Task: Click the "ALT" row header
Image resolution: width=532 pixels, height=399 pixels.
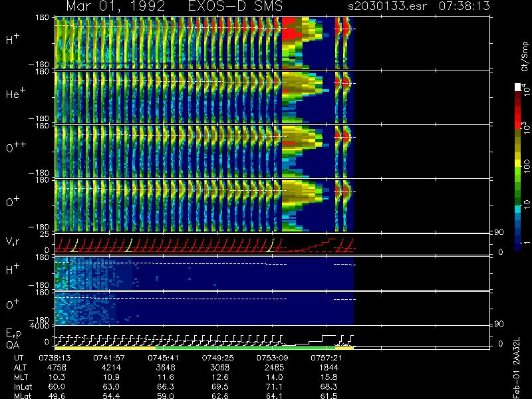Action: (20, 368)
